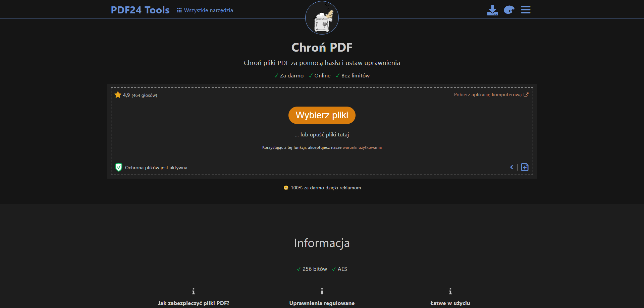This screenshot has height=308, width=644.
Task: Click the smiley icon by 100% za darmo
Action: (x=286, y=188)
